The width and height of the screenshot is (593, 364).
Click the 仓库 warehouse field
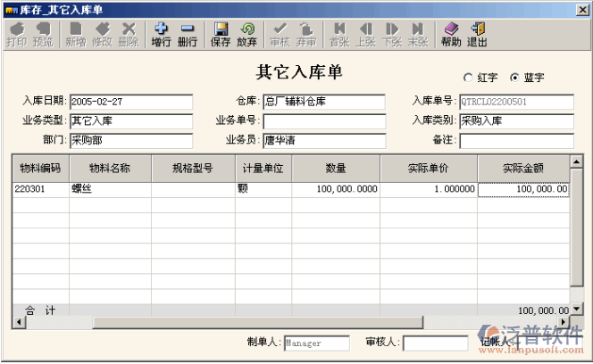[323, 102]
